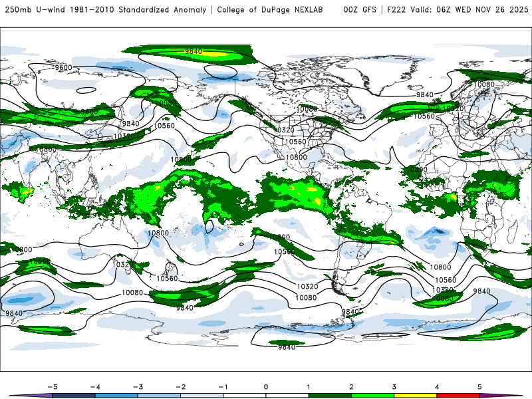Image resolution: width=532 pixels, height=399 pixels.
Task: Click the positive colorbar tick label 4
Action: click(437, 387)
